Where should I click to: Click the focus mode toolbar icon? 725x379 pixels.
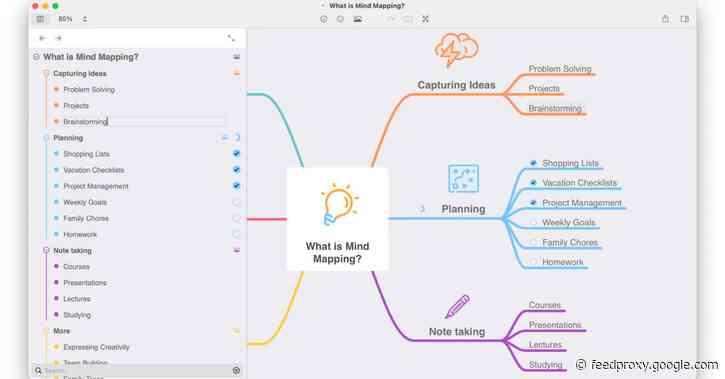425,19
